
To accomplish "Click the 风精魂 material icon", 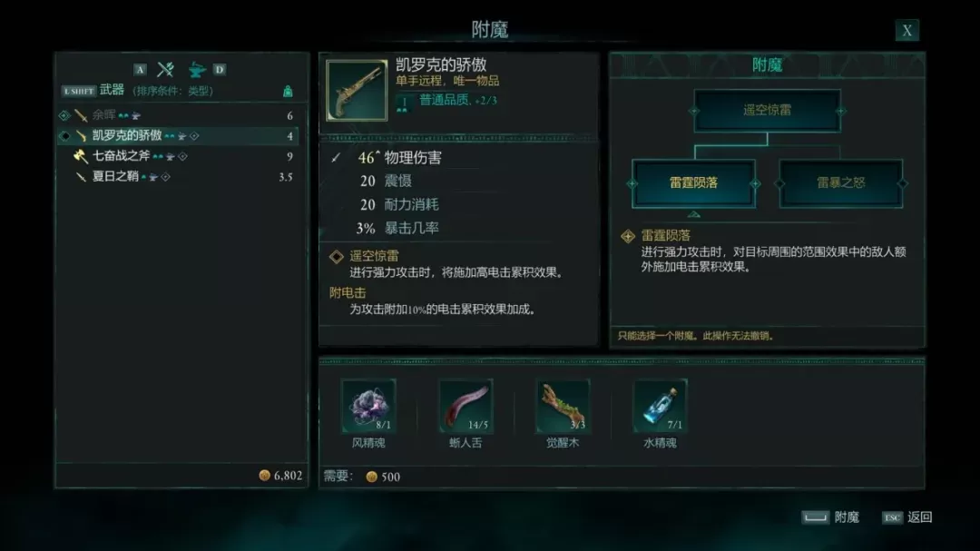I will 368,406.
